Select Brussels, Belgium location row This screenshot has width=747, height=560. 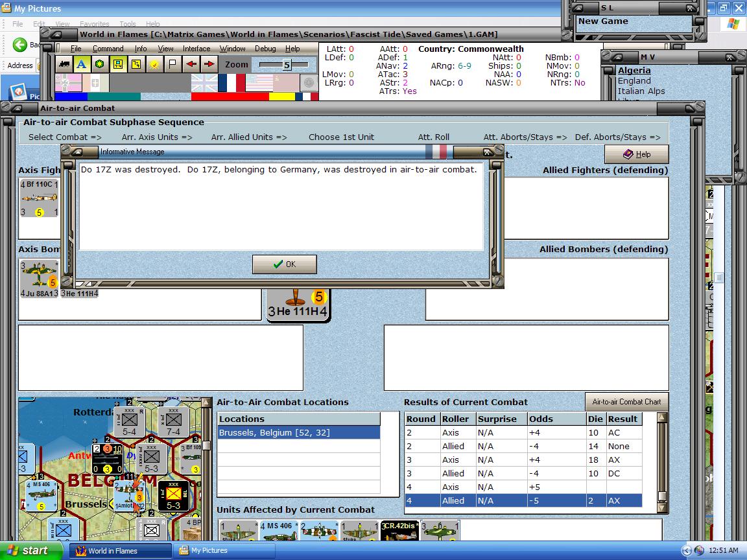pyautogui.click(x=299, y=432)
